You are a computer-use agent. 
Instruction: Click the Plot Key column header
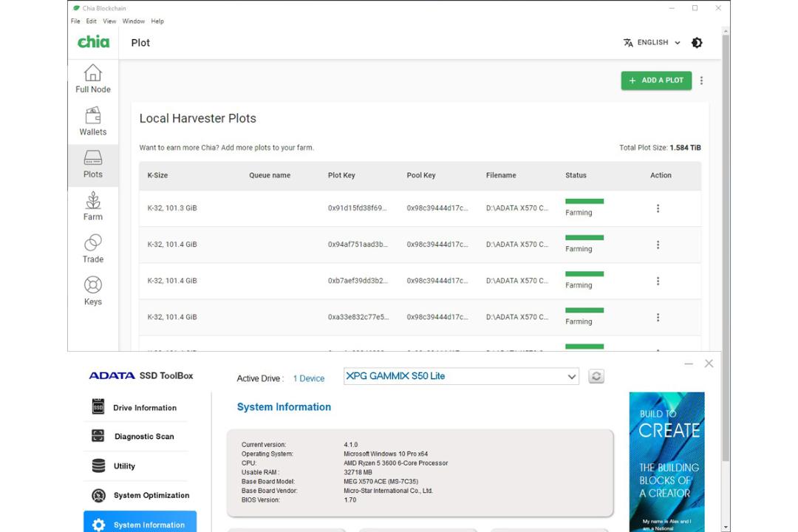341,175
